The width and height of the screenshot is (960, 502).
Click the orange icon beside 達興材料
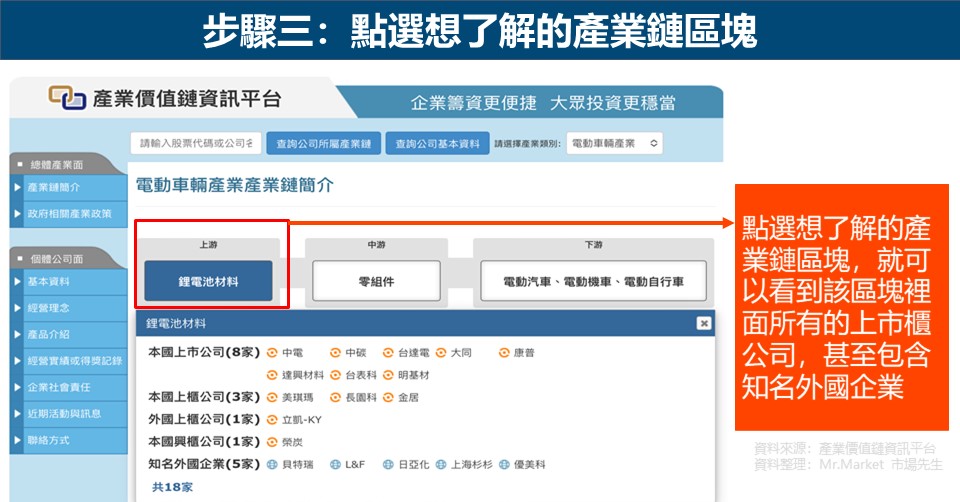(272, 375)
